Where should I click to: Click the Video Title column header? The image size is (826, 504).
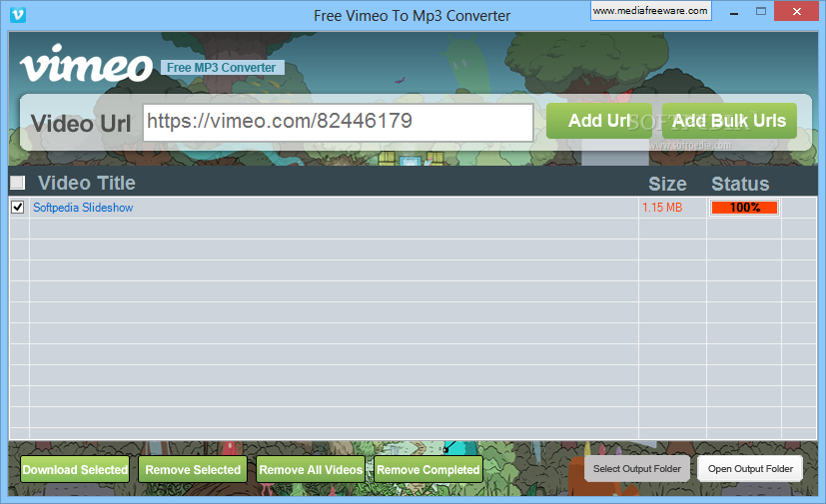point(87,184)
